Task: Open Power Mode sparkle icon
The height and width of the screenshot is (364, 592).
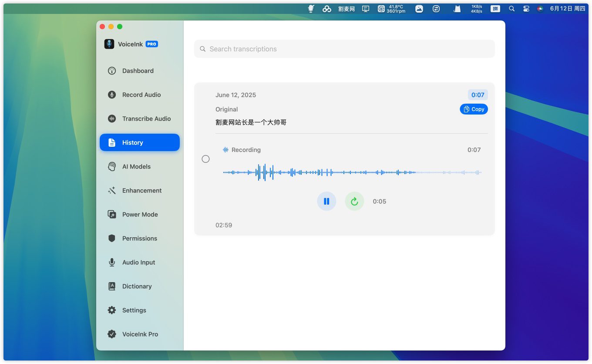Action: [112, 215]
